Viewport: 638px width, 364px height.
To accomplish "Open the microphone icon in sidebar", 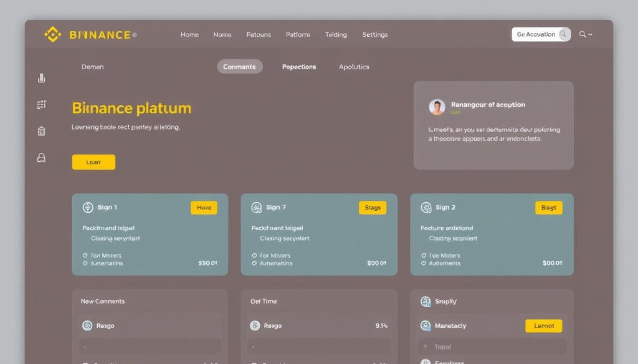I will click(x=42, y=78).
